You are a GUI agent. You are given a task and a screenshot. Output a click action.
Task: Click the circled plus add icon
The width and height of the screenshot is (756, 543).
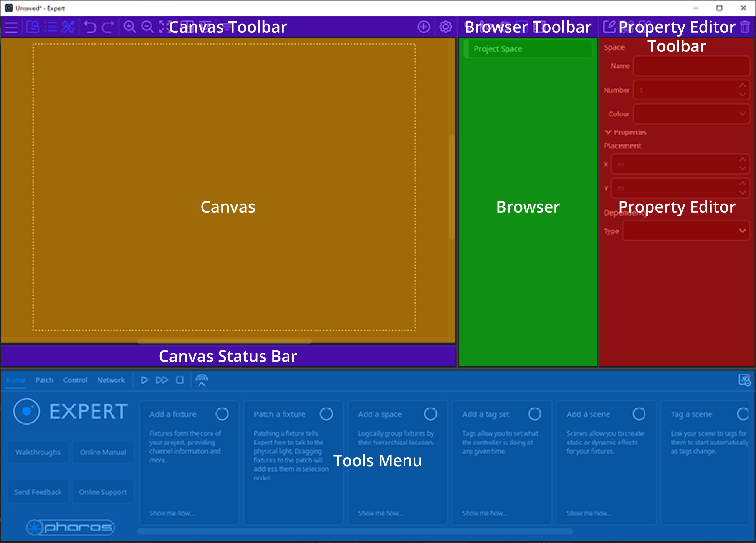(x=424, y=27)
